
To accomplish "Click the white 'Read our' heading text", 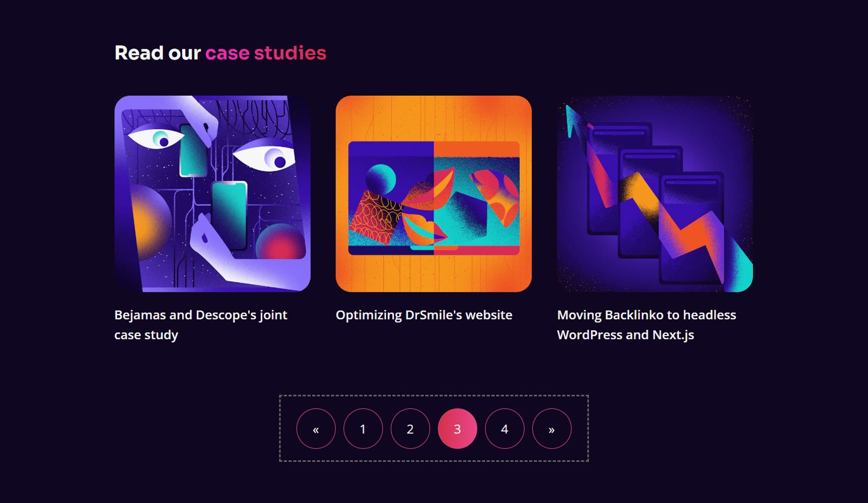I will coord(158,53).
